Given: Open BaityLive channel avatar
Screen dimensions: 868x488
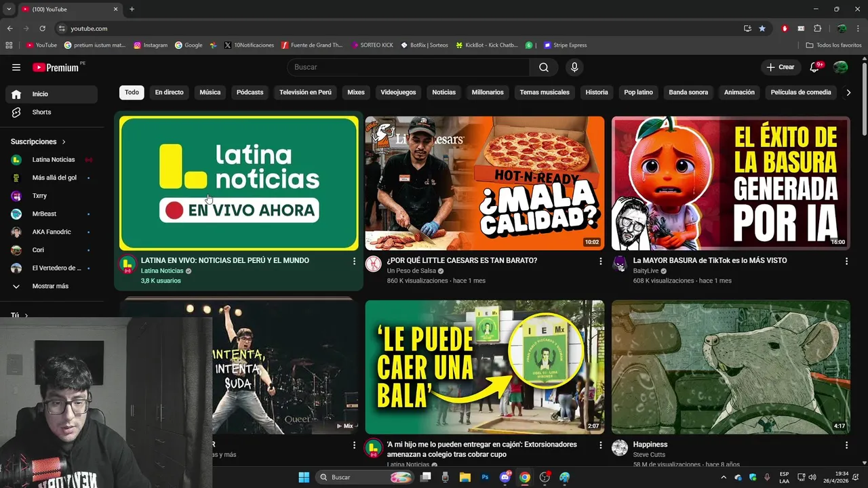Looking at the screenshot, I should tap(620, 264).
